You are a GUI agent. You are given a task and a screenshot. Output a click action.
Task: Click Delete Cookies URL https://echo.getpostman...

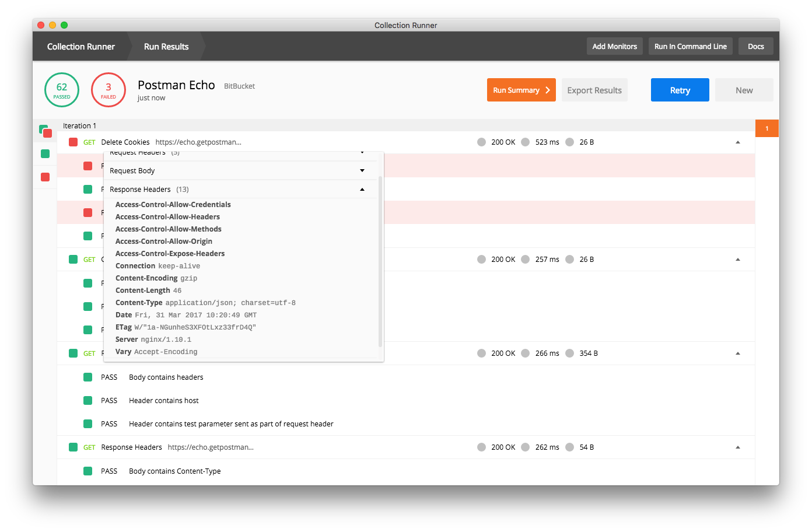point(198,142)
